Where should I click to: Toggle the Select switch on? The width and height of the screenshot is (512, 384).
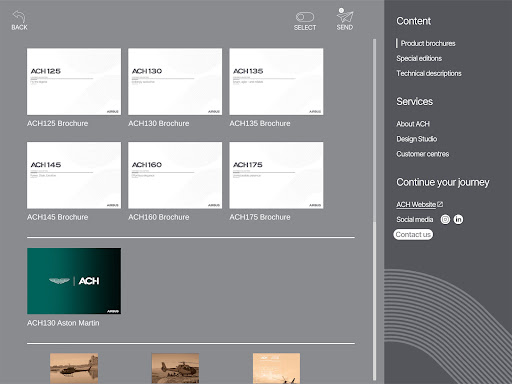(x=305, y=17)
